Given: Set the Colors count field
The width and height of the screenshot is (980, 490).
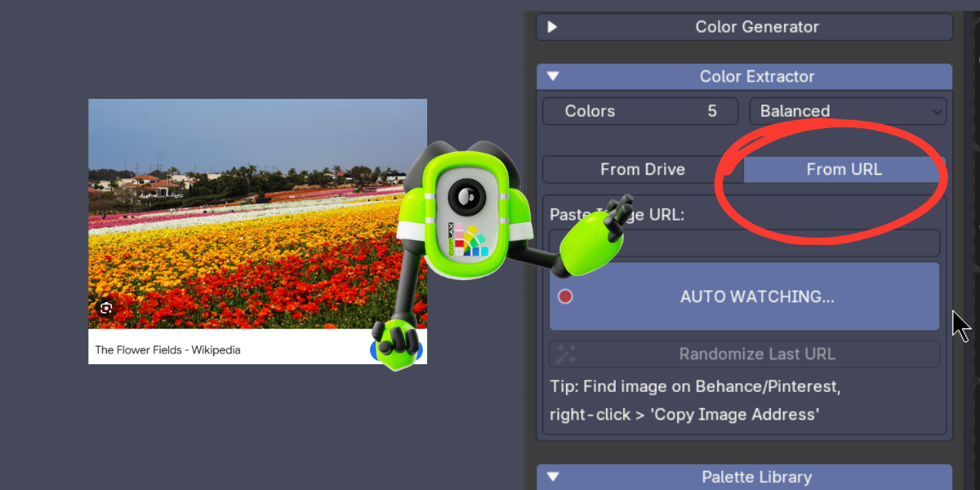Looking at the screenshot, I should pos(640,111).
